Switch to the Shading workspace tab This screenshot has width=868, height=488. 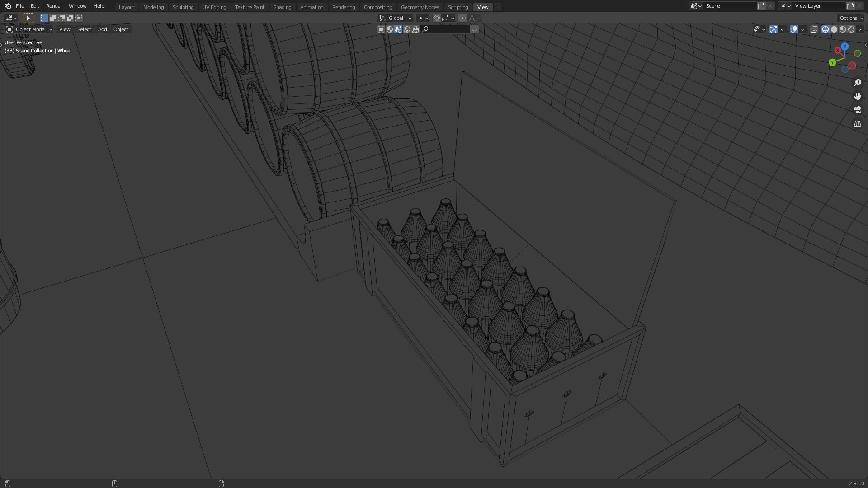[x=282, y=7]
